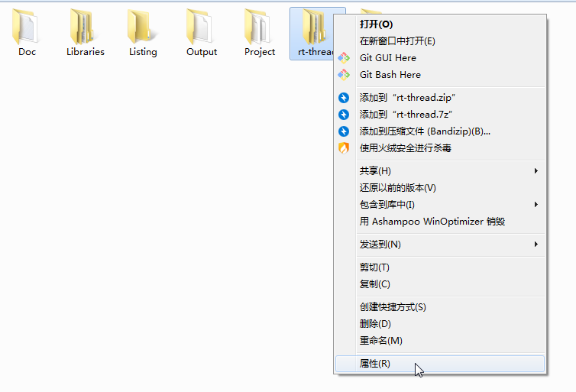Select the Libraries folder icon

coord(83,27)
